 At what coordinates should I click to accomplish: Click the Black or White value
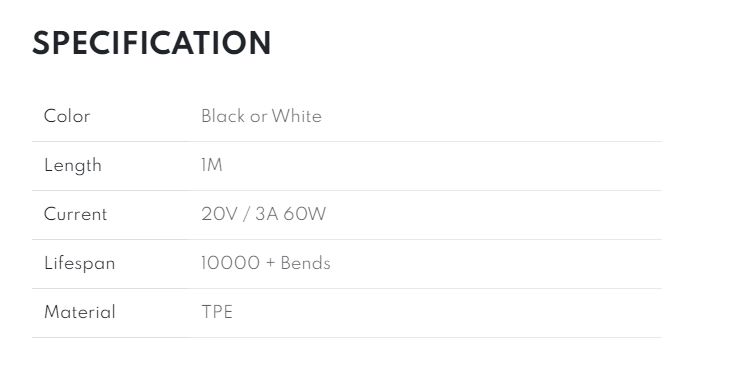point(261,117)
